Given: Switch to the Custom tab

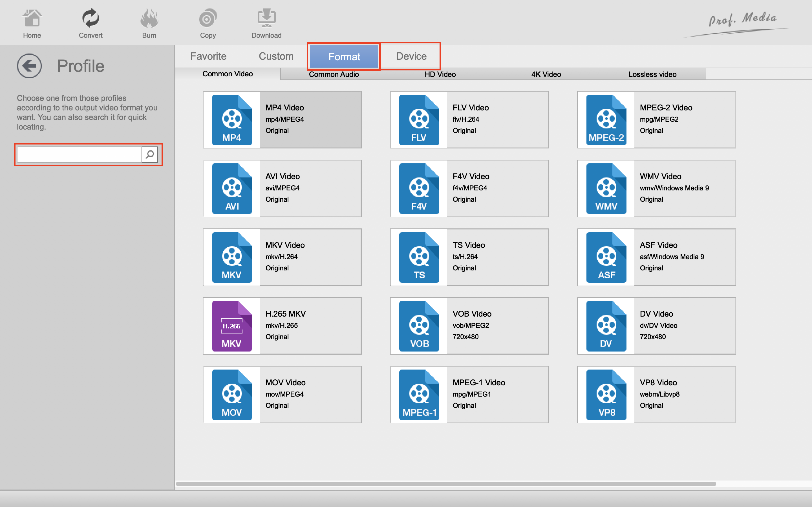Looking at the screenshot, I should (276, 56).
